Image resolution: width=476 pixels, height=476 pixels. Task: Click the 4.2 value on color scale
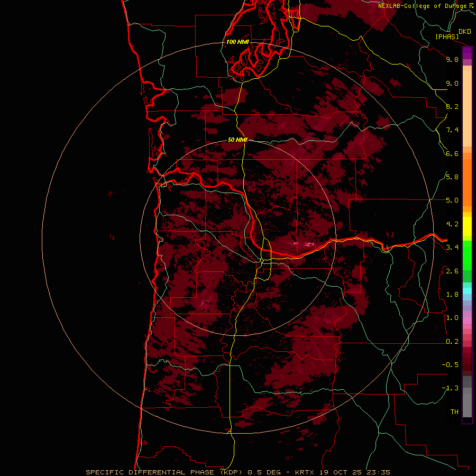click(452, 224)
